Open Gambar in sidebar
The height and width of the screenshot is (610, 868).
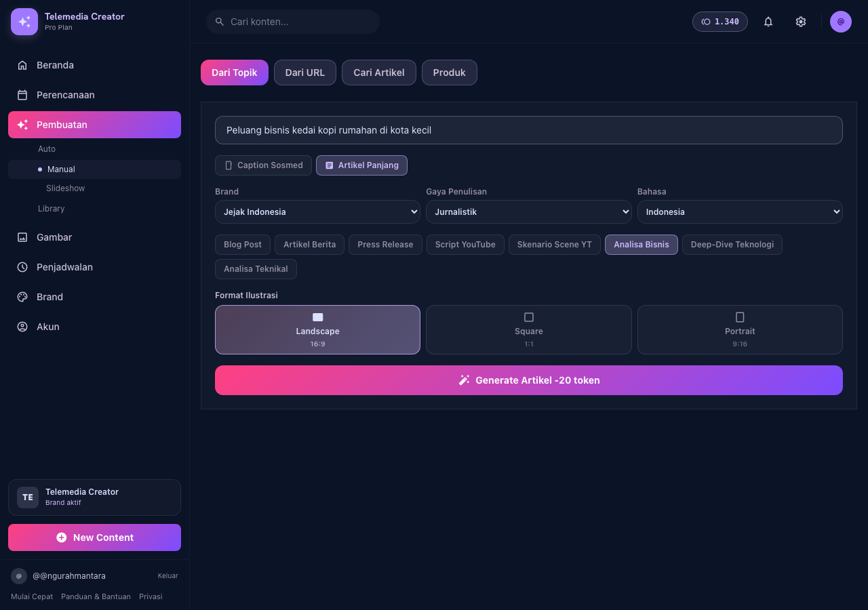(x=94, y=237)
